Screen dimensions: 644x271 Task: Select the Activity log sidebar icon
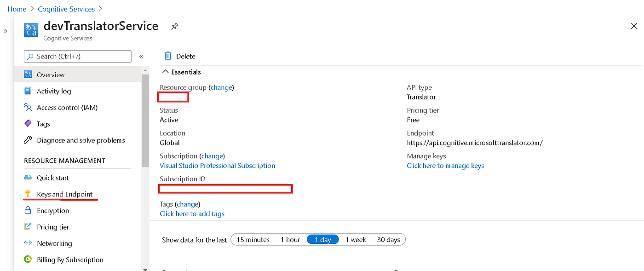(29, 91)
